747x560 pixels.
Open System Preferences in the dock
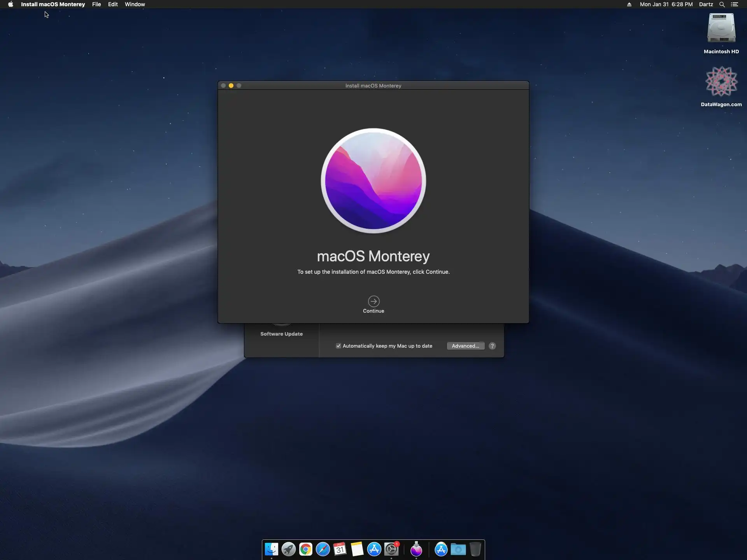click(x=391, y=549)
